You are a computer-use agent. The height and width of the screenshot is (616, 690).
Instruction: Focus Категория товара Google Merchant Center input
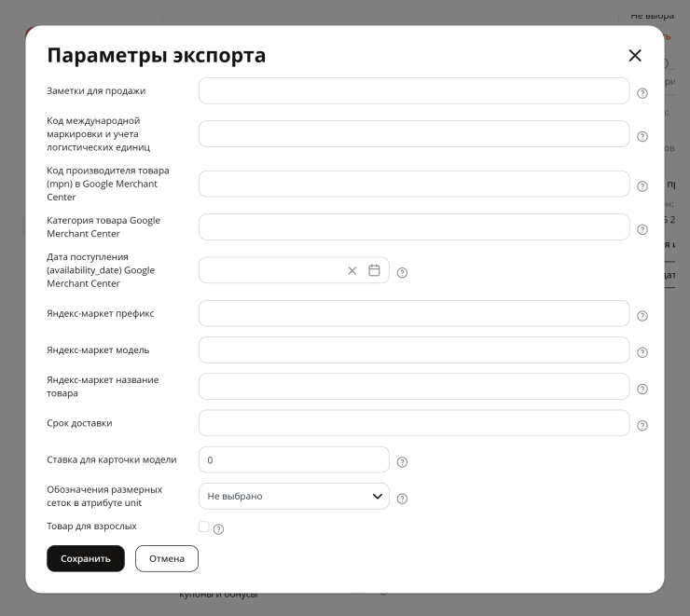click(414, 226)
